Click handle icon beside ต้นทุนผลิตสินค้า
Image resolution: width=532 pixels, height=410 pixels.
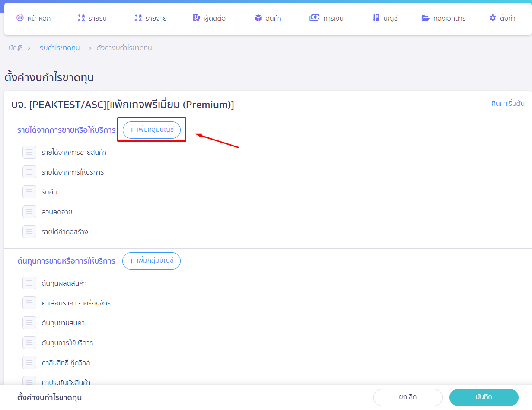(29, 283)
